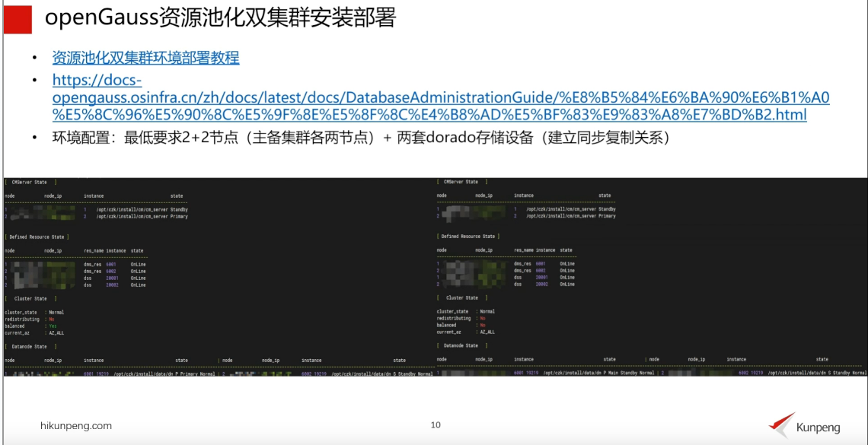Click Cluster State header in left terminal
This screenshot has width=868, height=445.
click(30, 298)
